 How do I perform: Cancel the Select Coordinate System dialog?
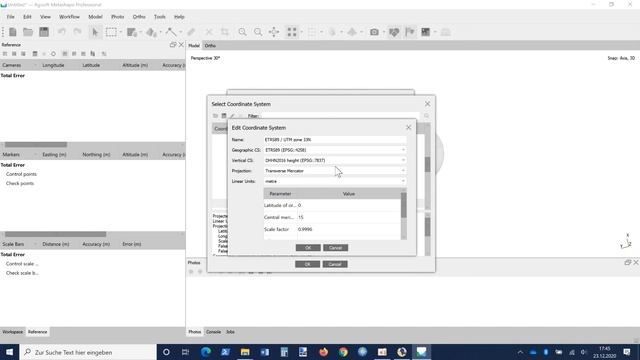(335, 264)
